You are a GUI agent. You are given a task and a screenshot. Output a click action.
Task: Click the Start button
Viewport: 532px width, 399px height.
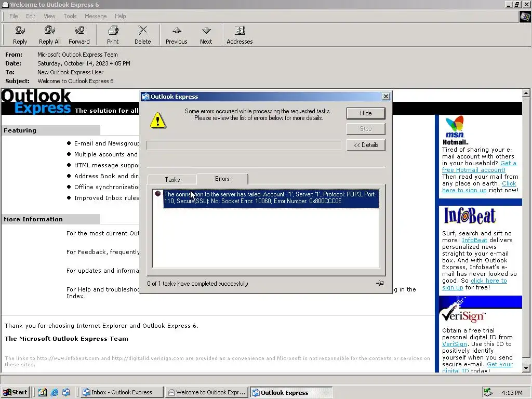[16, 393]
